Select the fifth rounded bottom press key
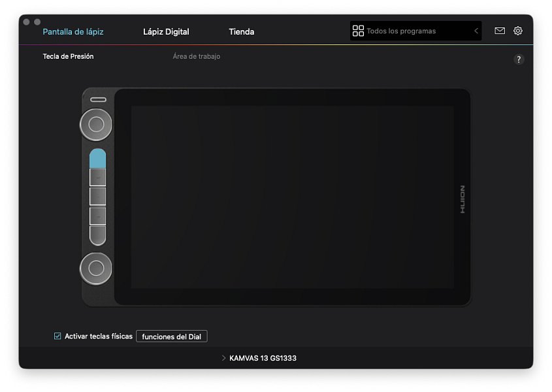The image size is (552, 392). (97, 235)
